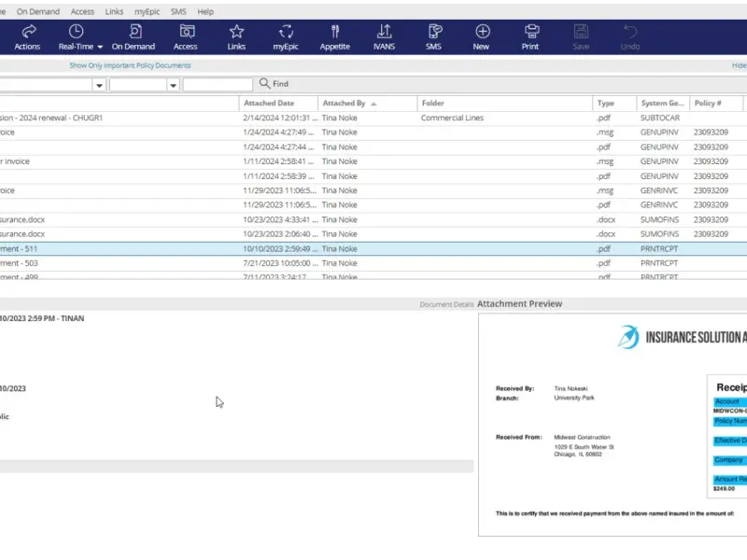Open the Help menu
The height and width of the screenshot is (560, 747).
[205, 11]
